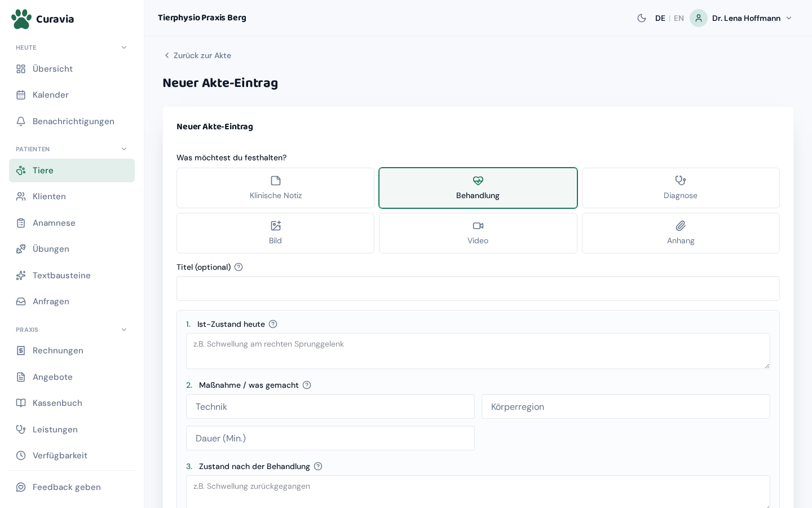The width and height of the screenshot is (812, 508).
Task: Click Zustand nach der Behandlung textarea
Action: (478, 492)
